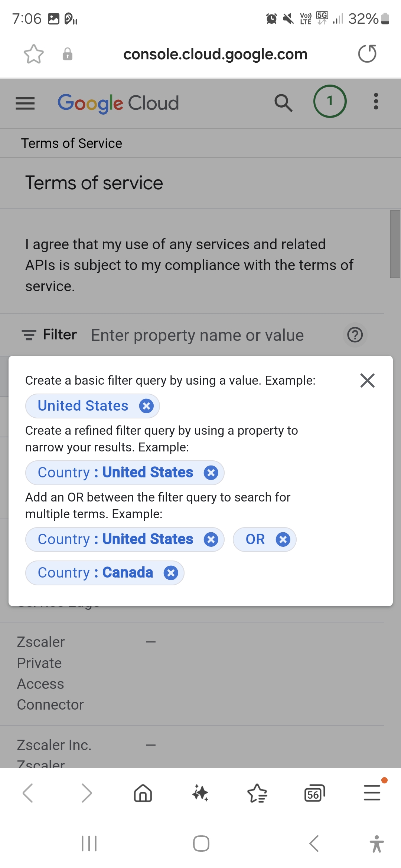Click the Terms of Service breadcrumb

(x=72, y=143)
